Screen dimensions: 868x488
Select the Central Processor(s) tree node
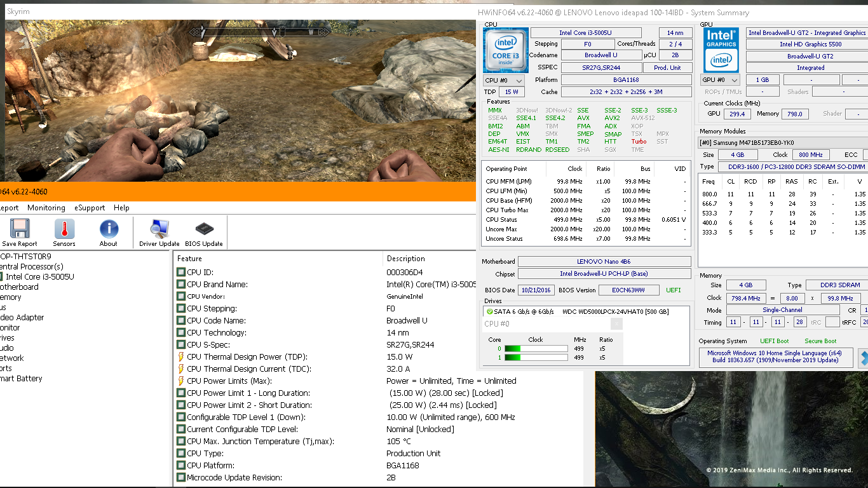click(x=32, y=267)
